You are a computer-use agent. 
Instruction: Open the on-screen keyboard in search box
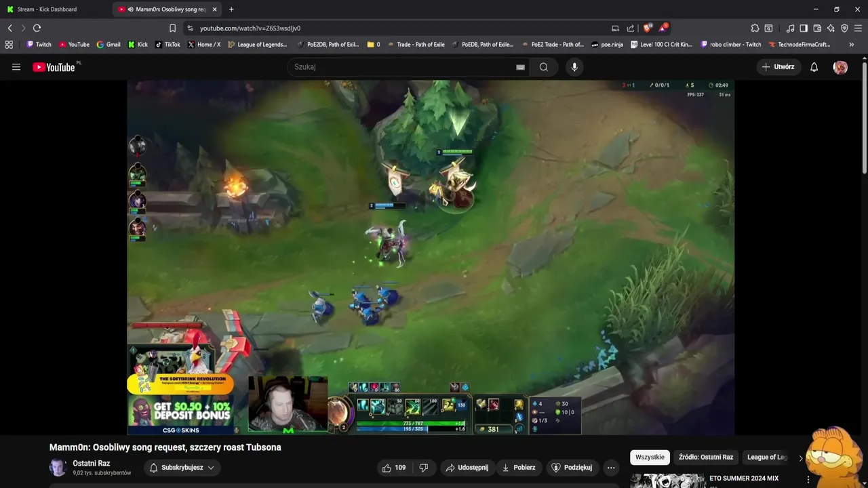point(520,67)
